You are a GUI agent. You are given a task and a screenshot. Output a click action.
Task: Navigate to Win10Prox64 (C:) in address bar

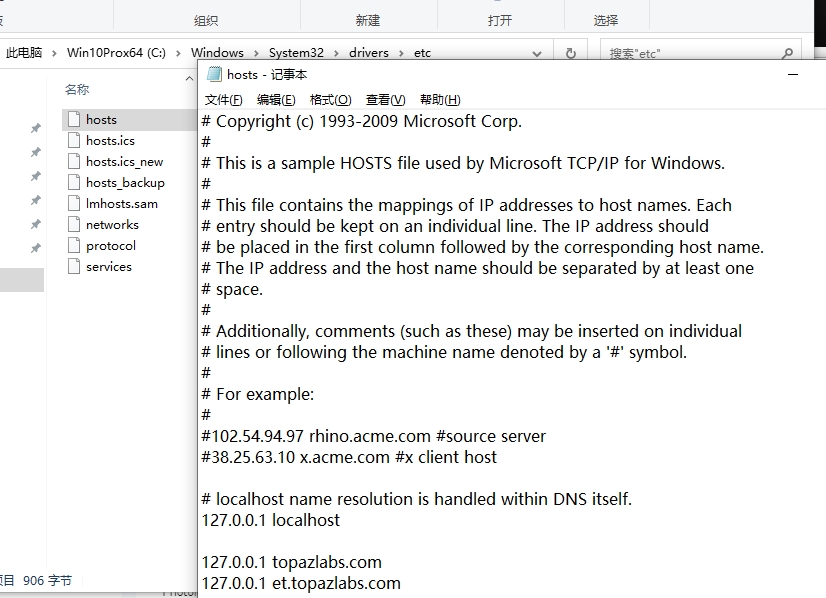point(116,53)
